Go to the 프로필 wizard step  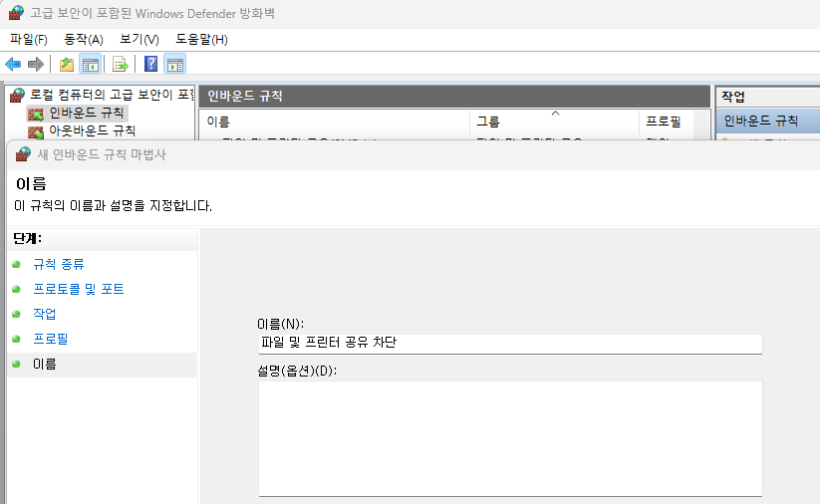click(51, 339)
